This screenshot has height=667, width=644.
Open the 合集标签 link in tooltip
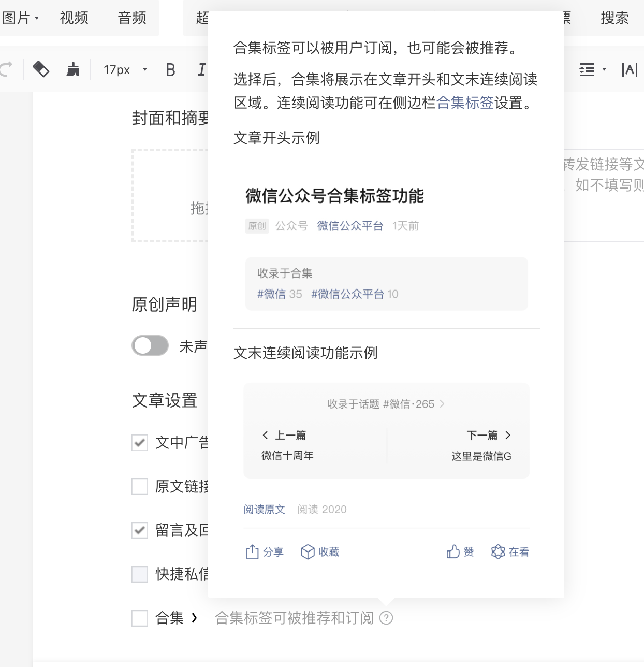[x=465, y=103]
